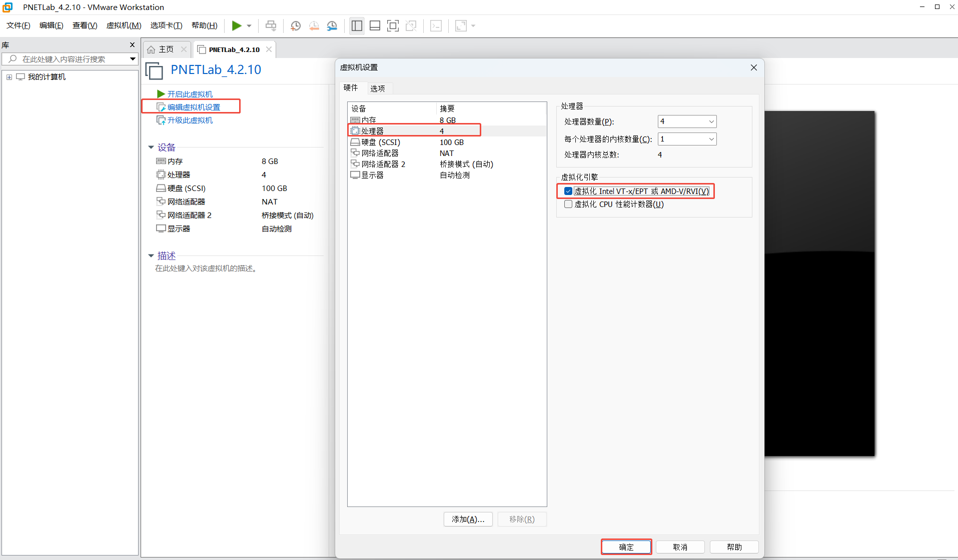Click the unity mode toolbar icon

411,25
